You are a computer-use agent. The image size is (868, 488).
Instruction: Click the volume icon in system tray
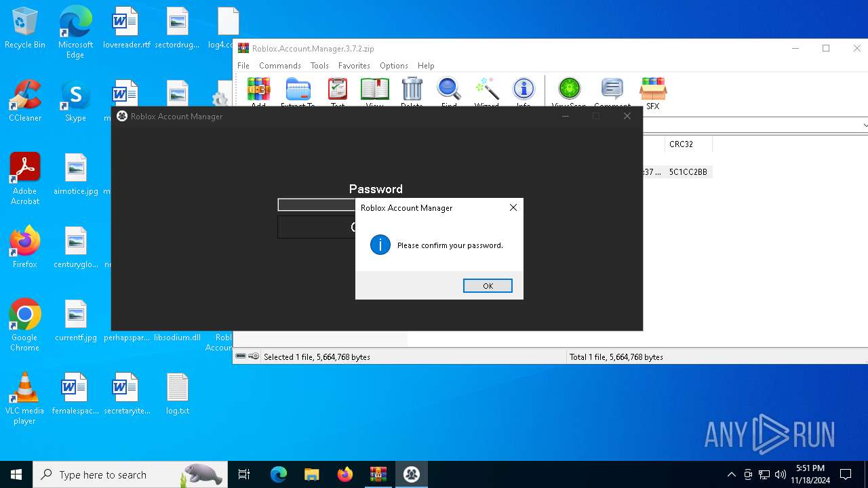(781, 474)
